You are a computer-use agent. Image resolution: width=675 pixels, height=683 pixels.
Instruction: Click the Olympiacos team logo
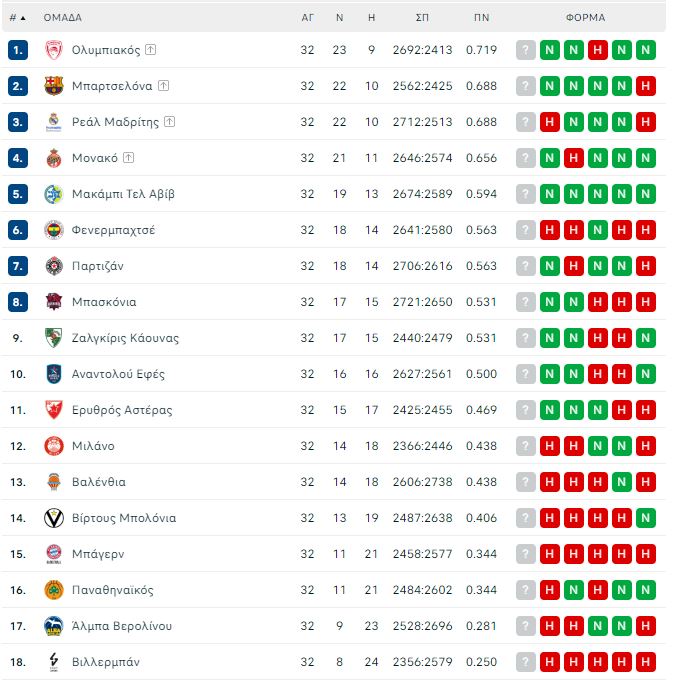54,50
